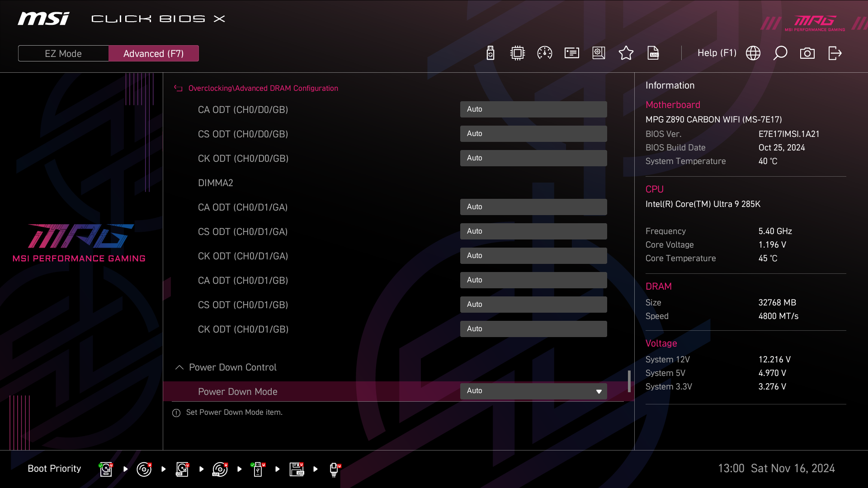This screenshot has width=868, height=488.
Task: Click the CPU section heading
Action: click(x=654, y=189)
